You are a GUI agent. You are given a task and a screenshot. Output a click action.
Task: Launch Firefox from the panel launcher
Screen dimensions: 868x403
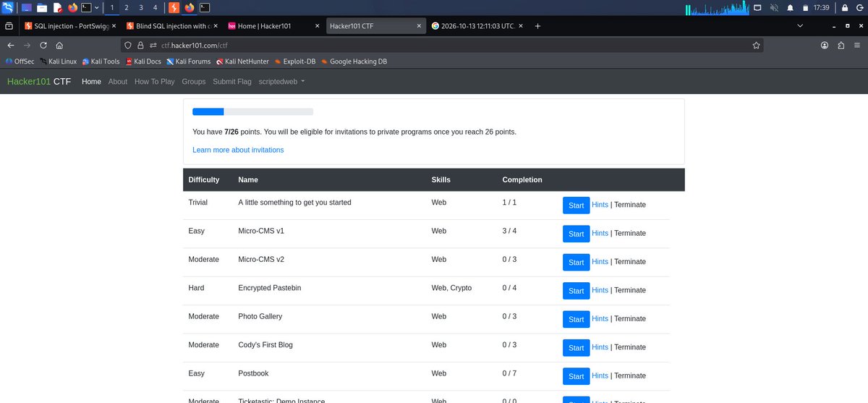pyautogui.click(x=72, y=7)
